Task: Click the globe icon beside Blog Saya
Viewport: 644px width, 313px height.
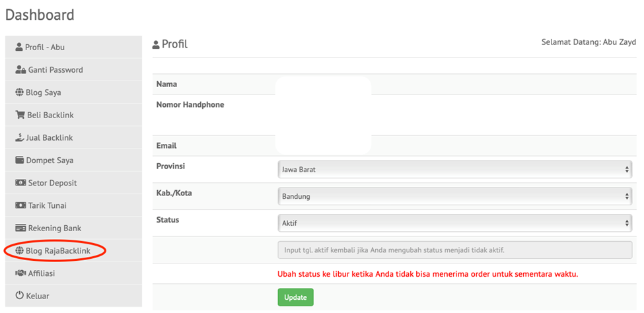Action: point(20,92)
